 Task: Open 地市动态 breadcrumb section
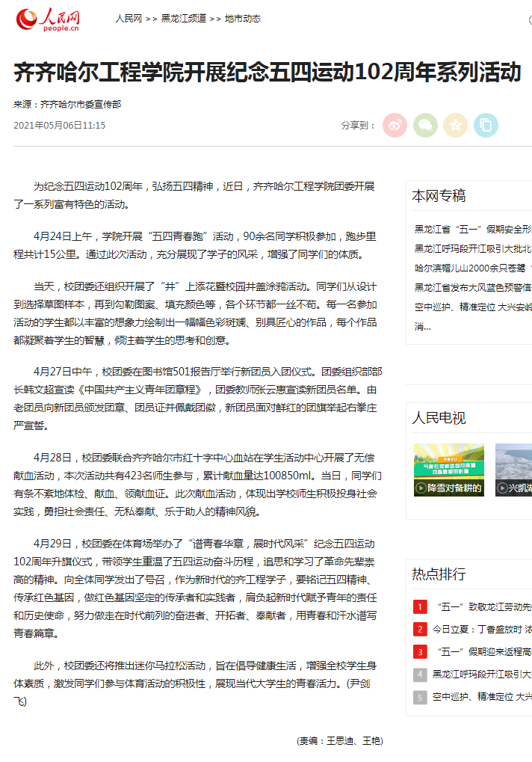pos(243,19)
